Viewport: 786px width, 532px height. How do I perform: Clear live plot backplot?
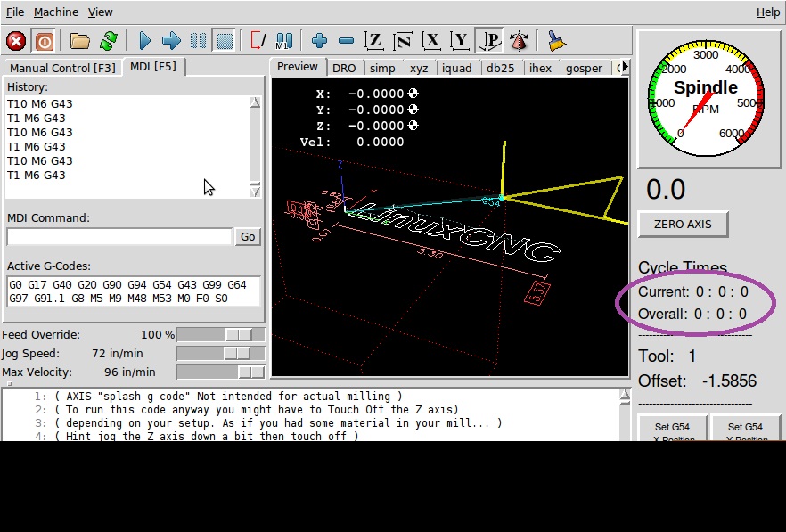click(556, 41)
